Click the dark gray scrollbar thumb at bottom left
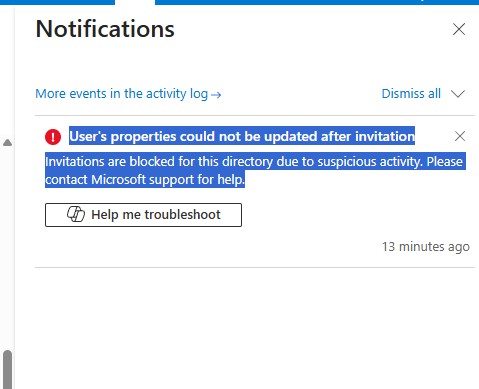Image resolution: width=479 pixels, height=389 pixels. (7, 369)
